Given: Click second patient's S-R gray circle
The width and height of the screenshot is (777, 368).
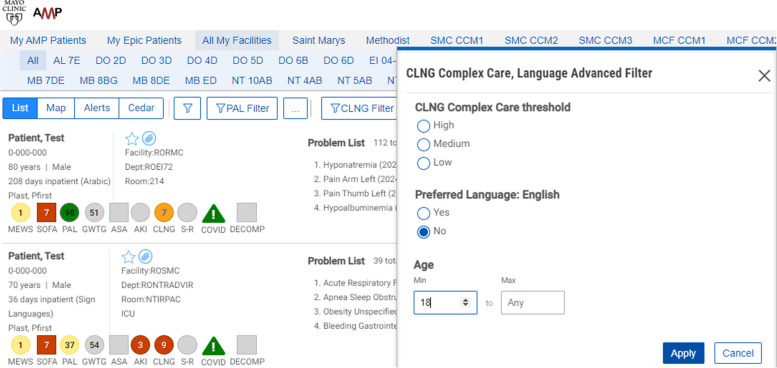Looking at the screenshot, I should coord(187,345).
